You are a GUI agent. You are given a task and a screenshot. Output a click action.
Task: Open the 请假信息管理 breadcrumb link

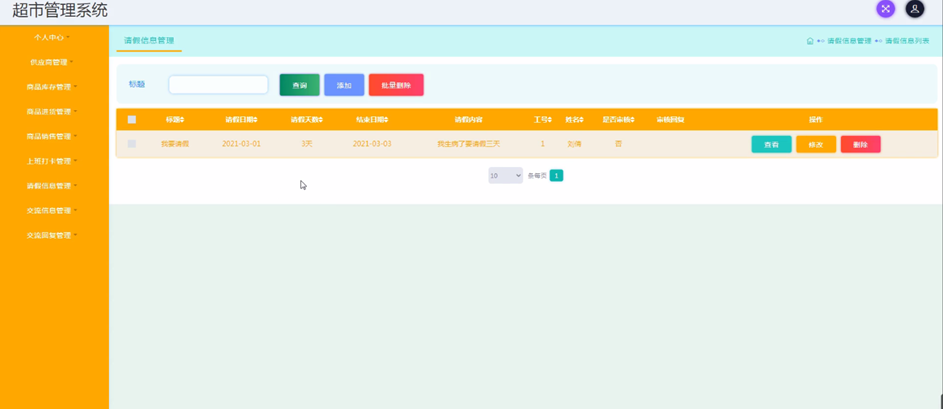point(849,41)
